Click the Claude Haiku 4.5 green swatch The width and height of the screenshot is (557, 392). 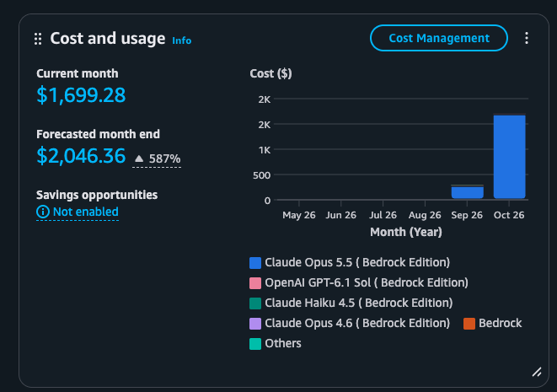tap(255, 303)
